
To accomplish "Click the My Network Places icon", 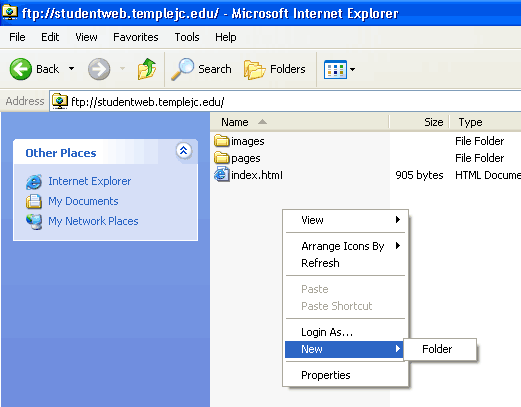I will 34,222.
